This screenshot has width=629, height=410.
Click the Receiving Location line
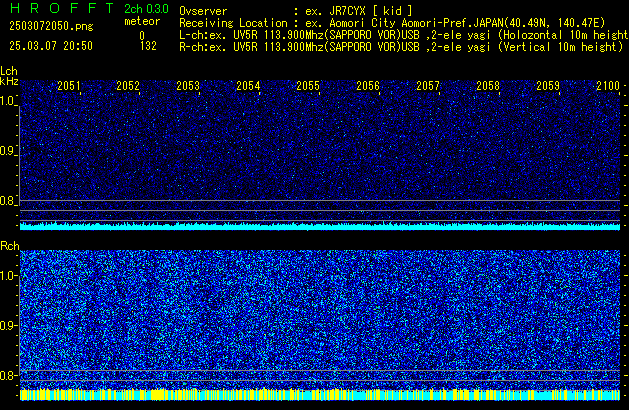click(x=392, y=23)
